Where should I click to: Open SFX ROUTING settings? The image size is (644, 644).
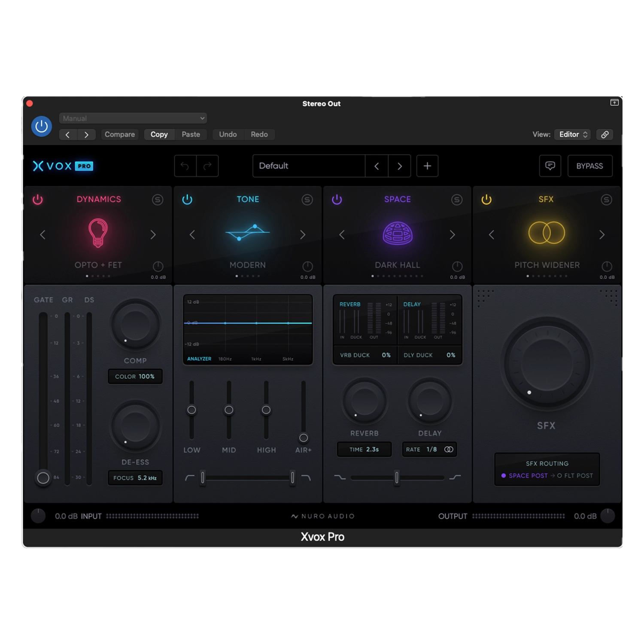click(547, 469)
